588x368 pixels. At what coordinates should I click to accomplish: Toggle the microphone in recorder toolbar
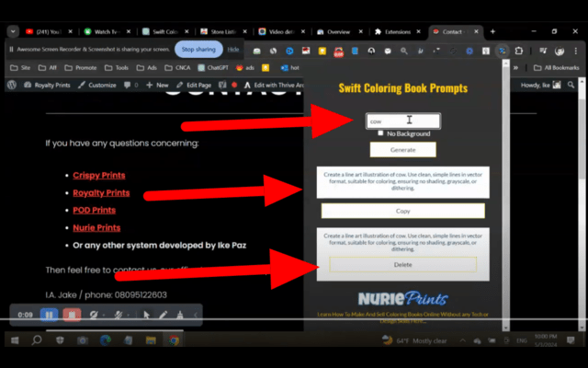(119, 315)
